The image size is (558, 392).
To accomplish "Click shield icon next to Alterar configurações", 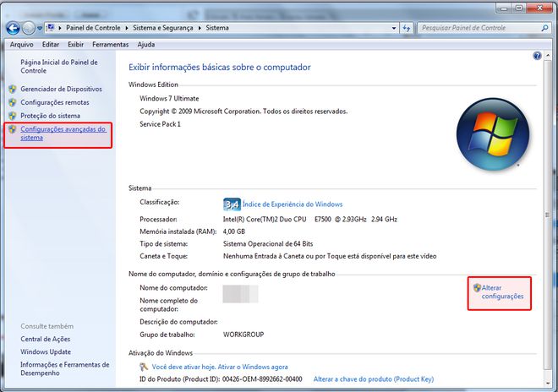I will click(477, 288).
